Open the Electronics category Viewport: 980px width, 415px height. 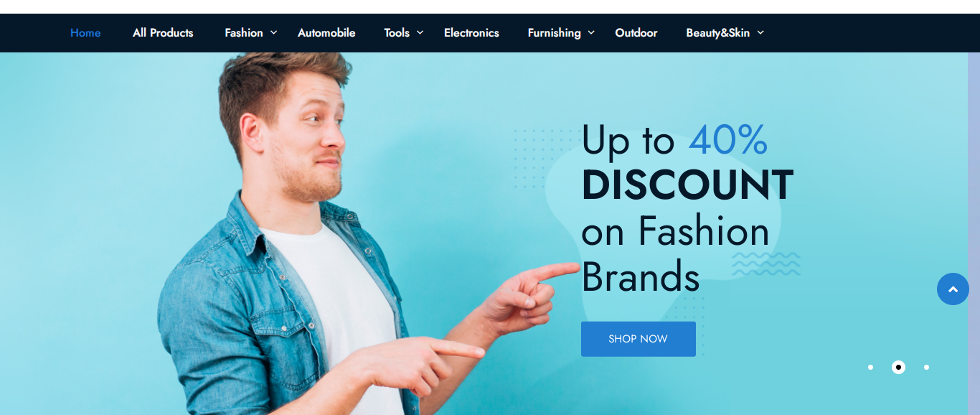click(x=471, y=32)
